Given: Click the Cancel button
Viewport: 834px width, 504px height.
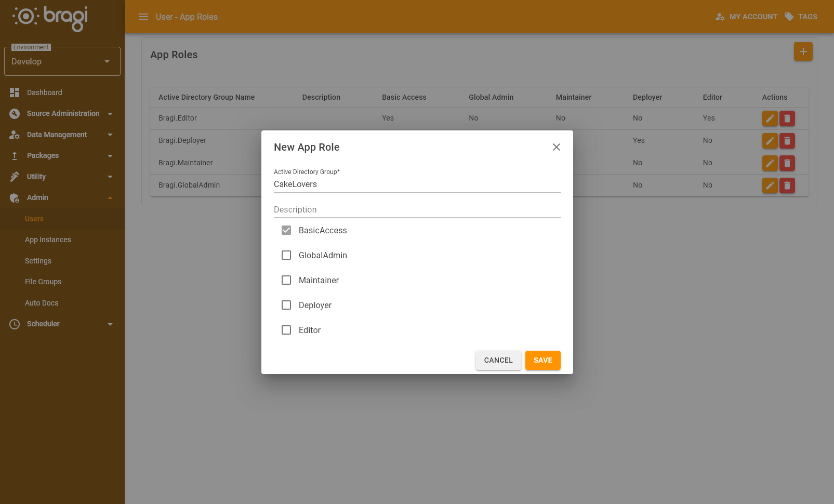Looking at the screenshot, I should pyautogui.click(x=498, y=360).
